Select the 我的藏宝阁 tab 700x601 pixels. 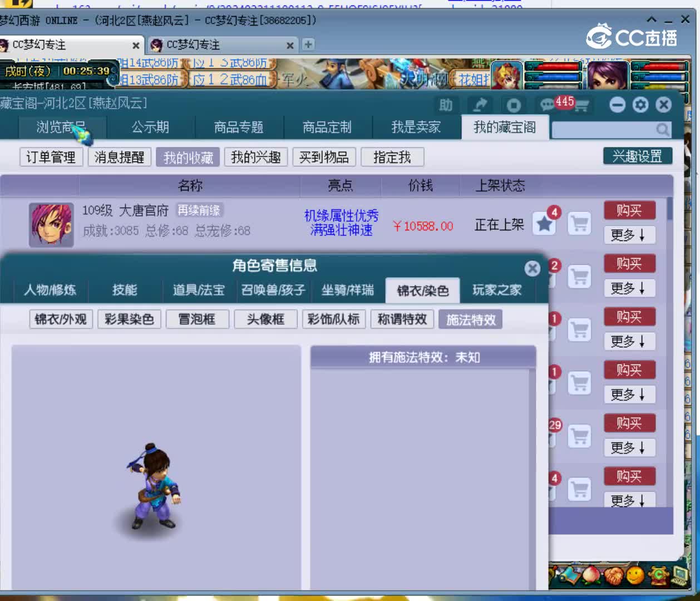click(x=505, y=127)
